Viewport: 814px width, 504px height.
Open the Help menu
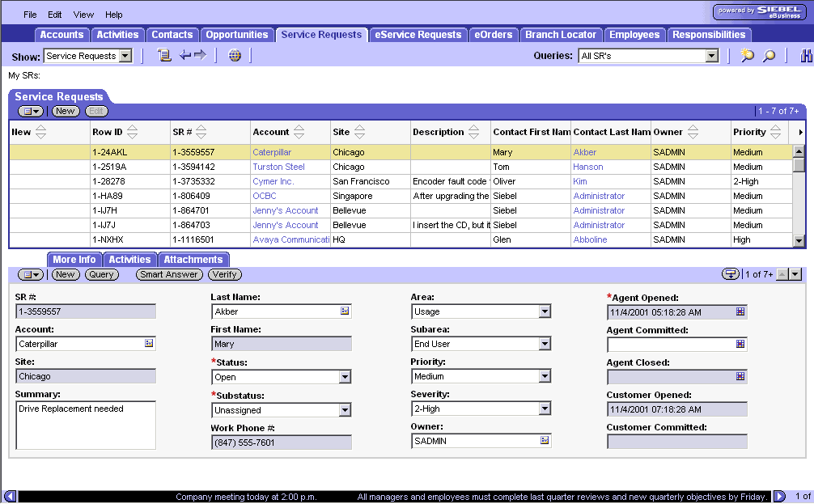(x=114, y=15)
